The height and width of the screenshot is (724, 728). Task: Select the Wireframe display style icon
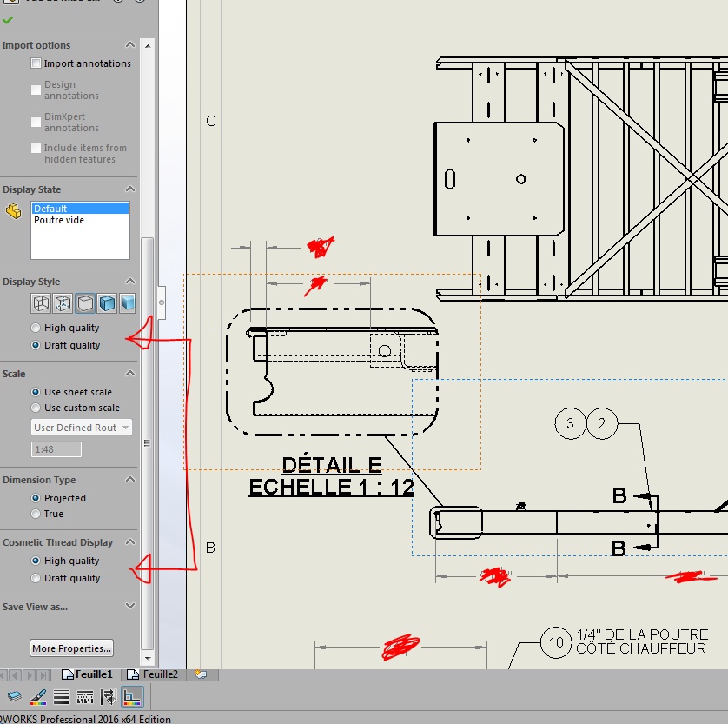pos(41,303)
